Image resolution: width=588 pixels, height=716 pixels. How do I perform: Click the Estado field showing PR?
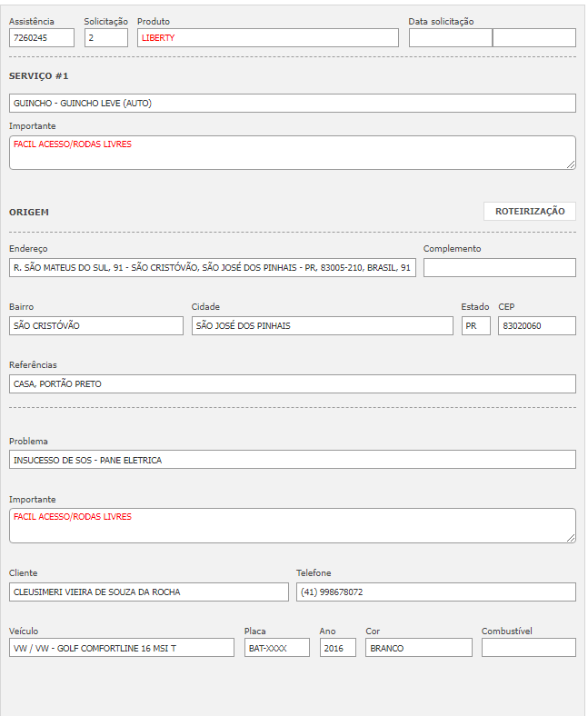(475, 326)
